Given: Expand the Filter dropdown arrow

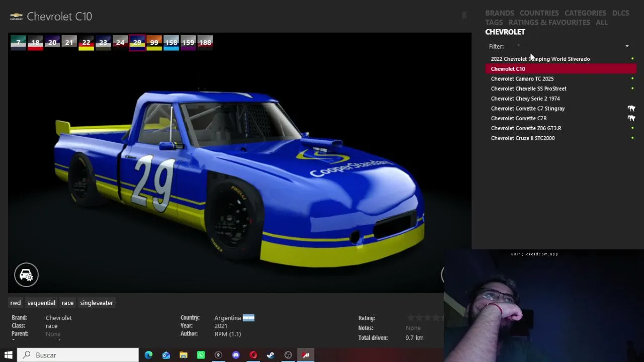Looking at the screenshot, I should [x=627, y=46].
